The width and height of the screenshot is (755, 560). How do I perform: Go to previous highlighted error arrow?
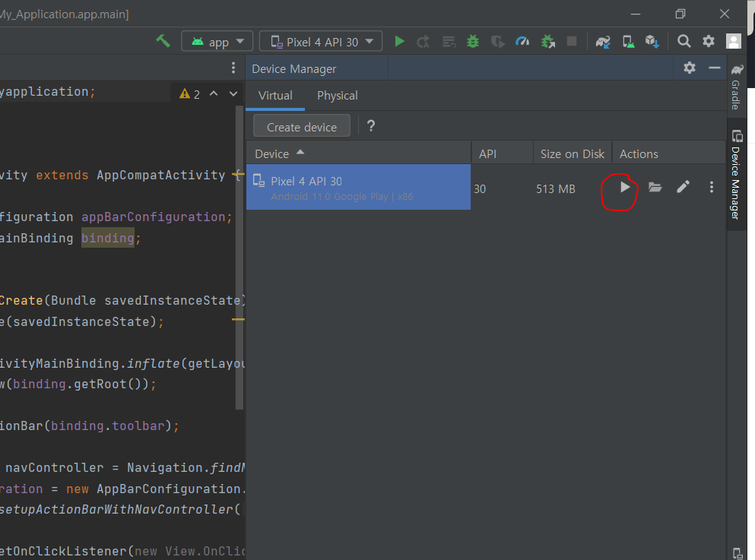[x=214, y=93]
